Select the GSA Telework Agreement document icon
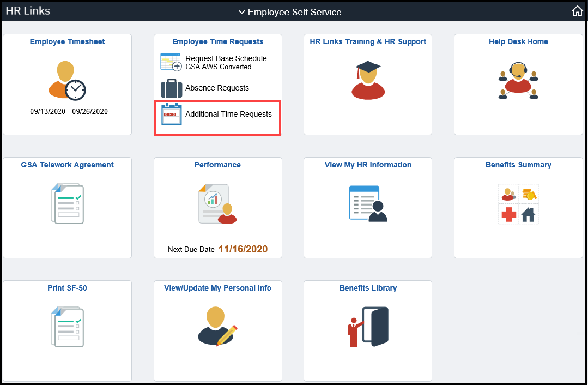 tap(67, 204)
